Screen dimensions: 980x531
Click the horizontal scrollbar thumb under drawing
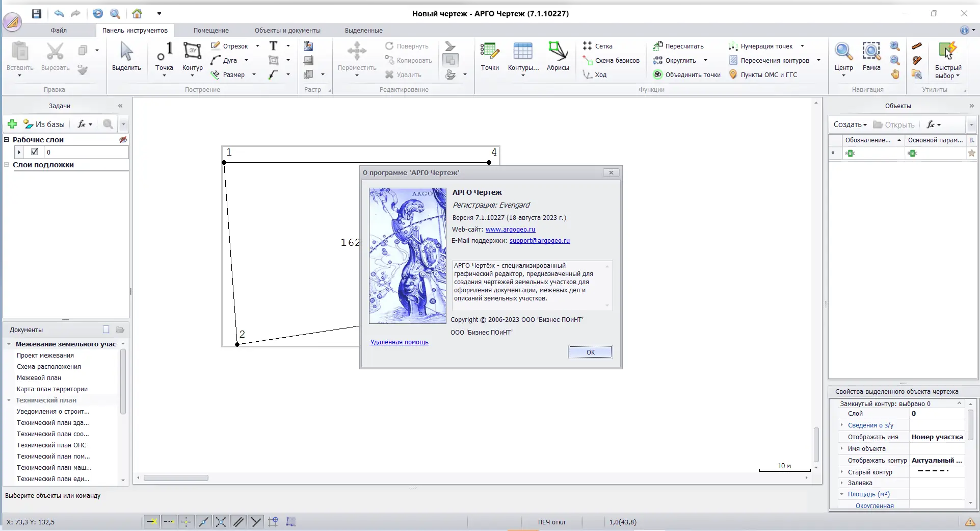(176, 478)
